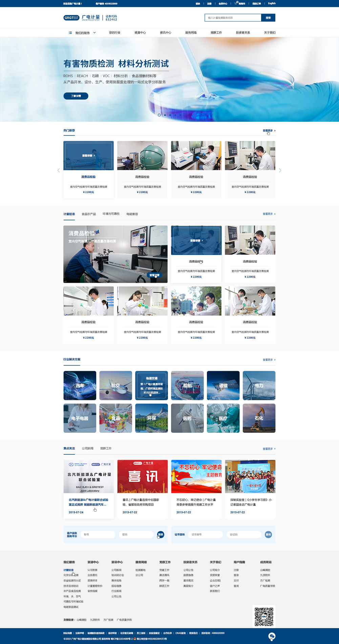Advance recommendations with carousel right arrow
The width and height of the screenshot is (339, 644).
pyautogui.click(x=280, y=170)
